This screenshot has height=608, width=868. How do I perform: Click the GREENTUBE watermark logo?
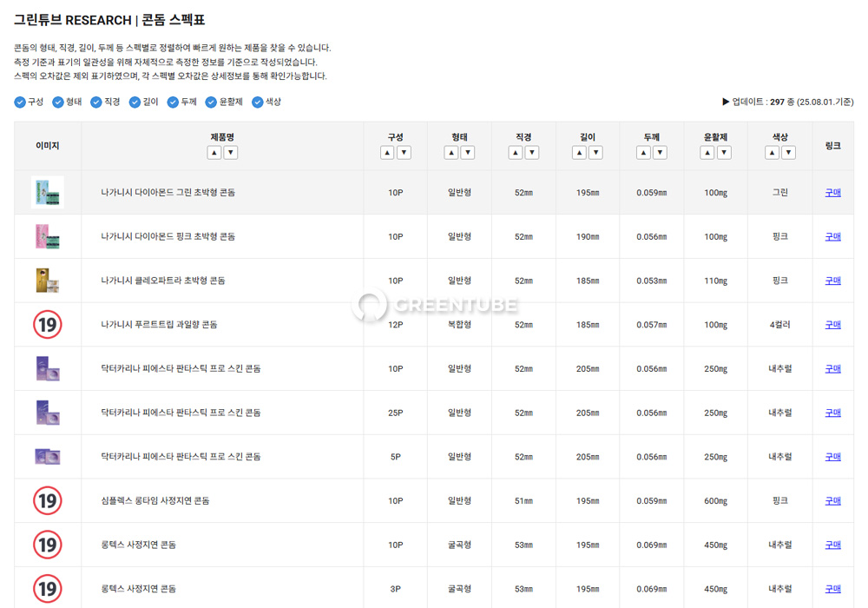pos(434,306)
